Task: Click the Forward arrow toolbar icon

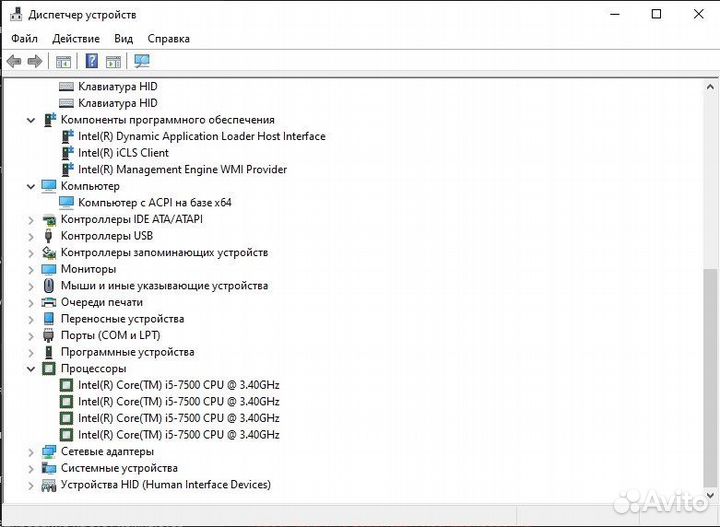Action: (x=35, y=61)
